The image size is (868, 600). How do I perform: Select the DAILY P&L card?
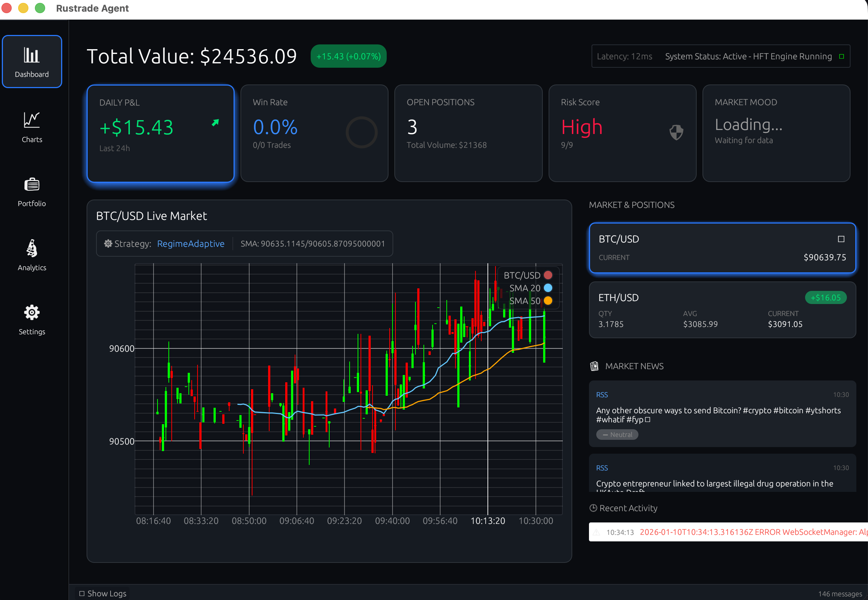tap(160, 133)
